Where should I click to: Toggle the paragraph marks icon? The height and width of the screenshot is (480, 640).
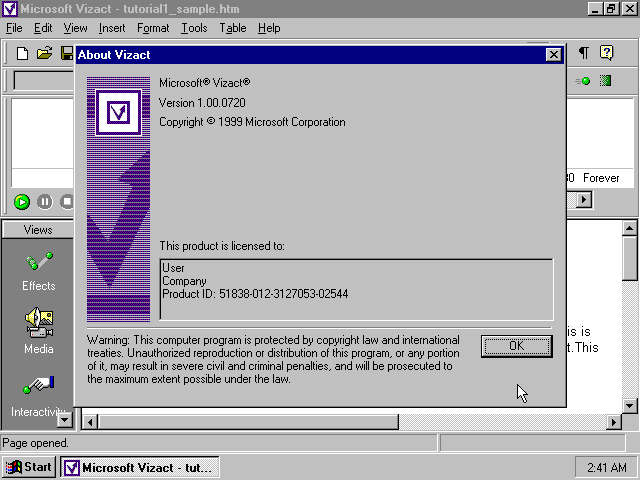click(x=584, y=53)
